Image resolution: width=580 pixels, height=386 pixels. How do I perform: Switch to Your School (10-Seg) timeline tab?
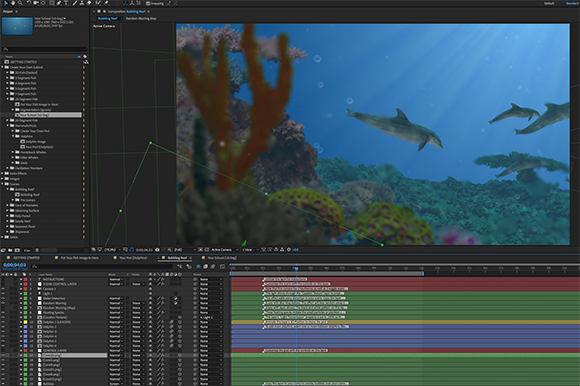[x=222, y=258]
